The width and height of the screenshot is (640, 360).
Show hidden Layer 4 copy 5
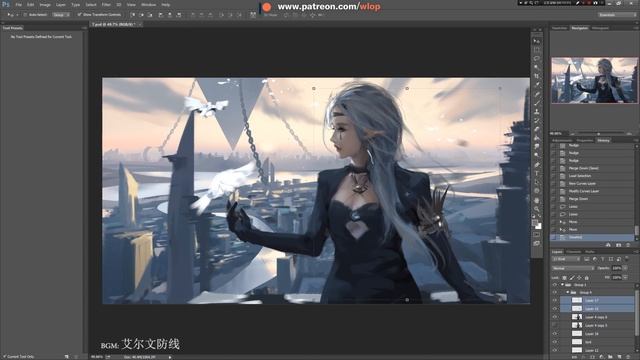coord(555,325)
